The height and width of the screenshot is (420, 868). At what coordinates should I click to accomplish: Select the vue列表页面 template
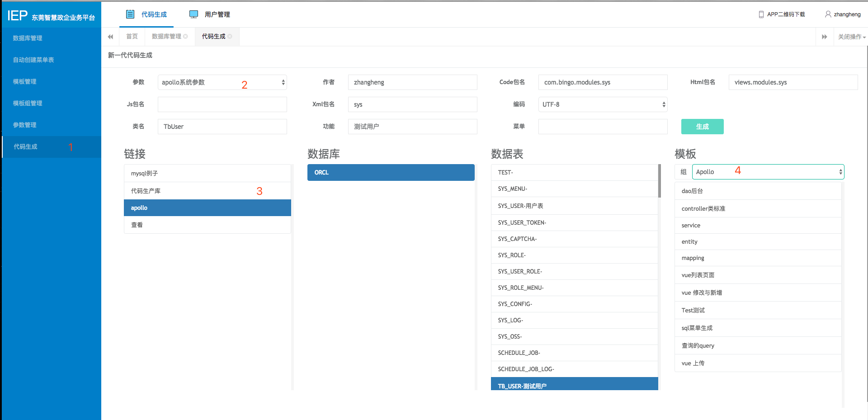click(x=758, y=275)
